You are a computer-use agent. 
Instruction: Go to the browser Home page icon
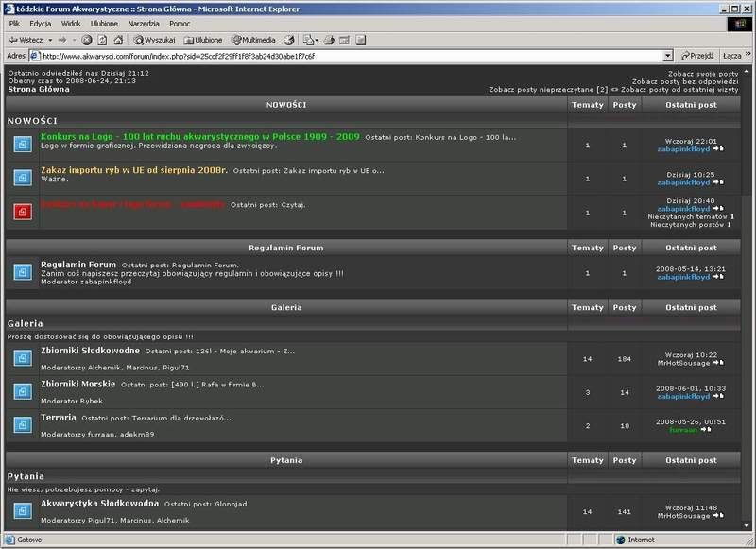click(118, 40)
